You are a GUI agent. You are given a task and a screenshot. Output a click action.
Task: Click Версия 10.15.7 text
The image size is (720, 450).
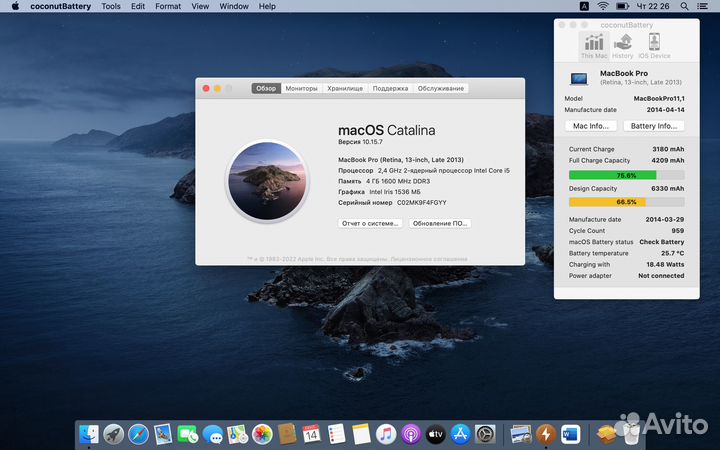[360, 142]
